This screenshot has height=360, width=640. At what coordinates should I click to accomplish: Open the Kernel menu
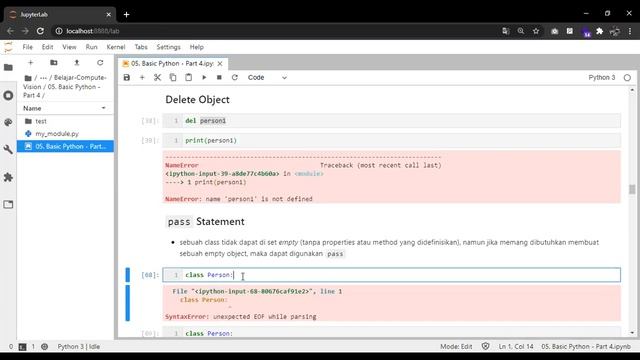116,47
